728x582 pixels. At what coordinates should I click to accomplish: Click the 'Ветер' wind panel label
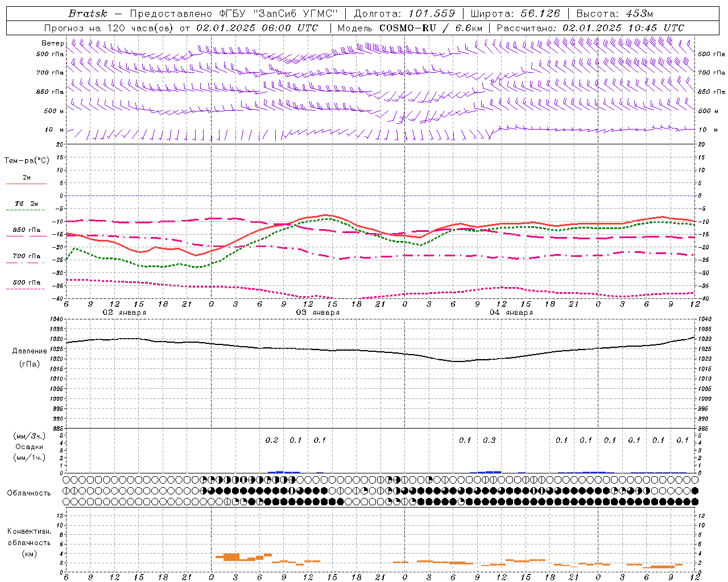52,43
